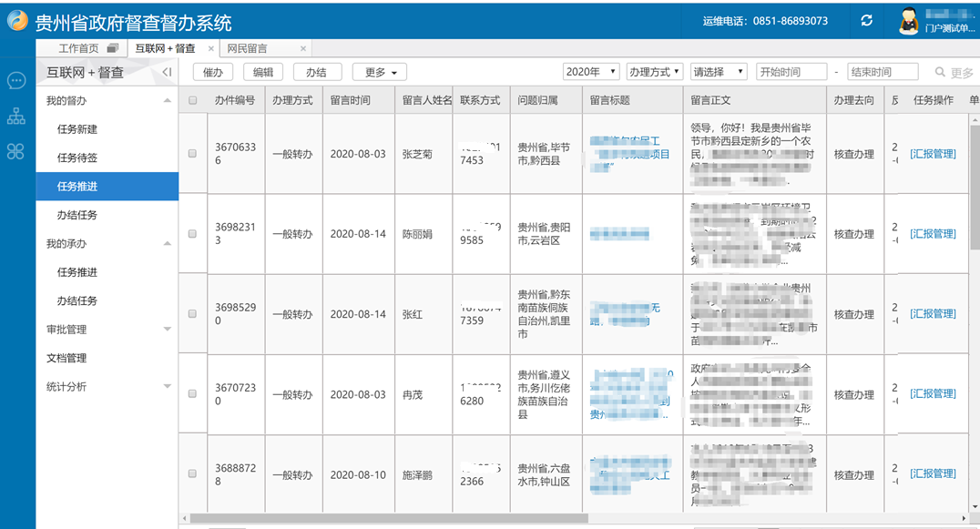Click 汇报管理 link for 张芝菊 row
Image resolution: width=980 pixels, height=529 pixels.
coord(933,154)
